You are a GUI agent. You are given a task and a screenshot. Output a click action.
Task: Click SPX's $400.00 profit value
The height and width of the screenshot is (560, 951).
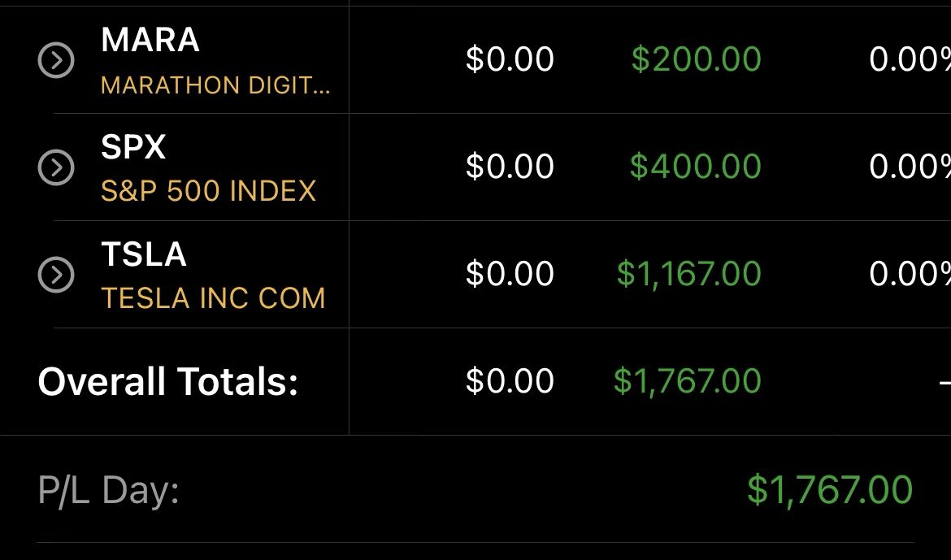[x=695, y=167]
